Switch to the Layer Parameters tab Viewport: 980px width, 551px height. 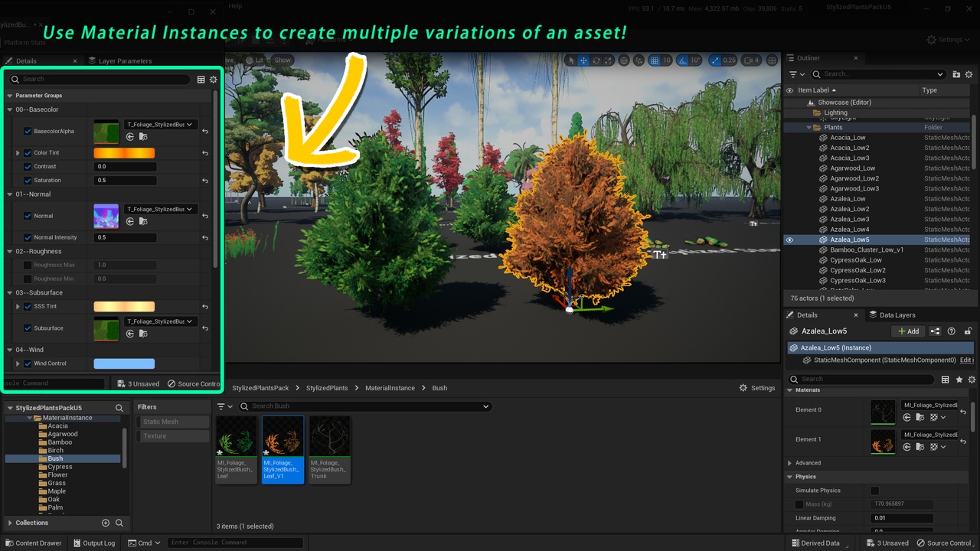tap(120, 60)
